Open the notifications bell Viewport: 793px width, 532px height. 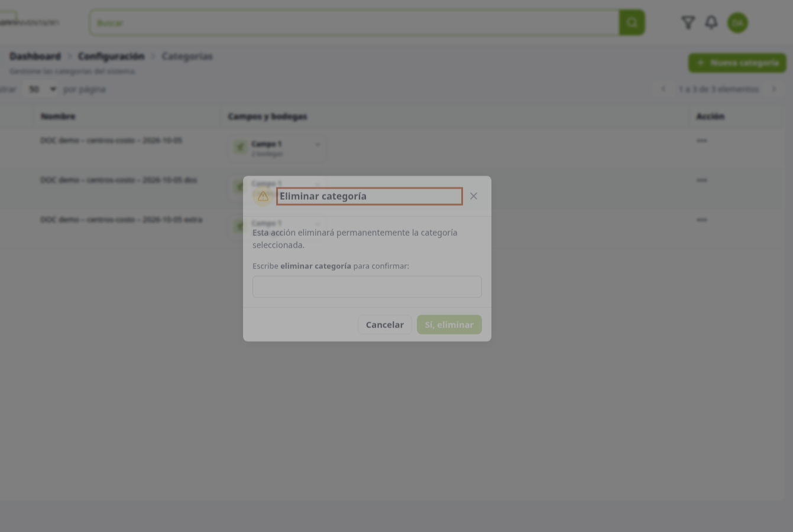[711, 22]
